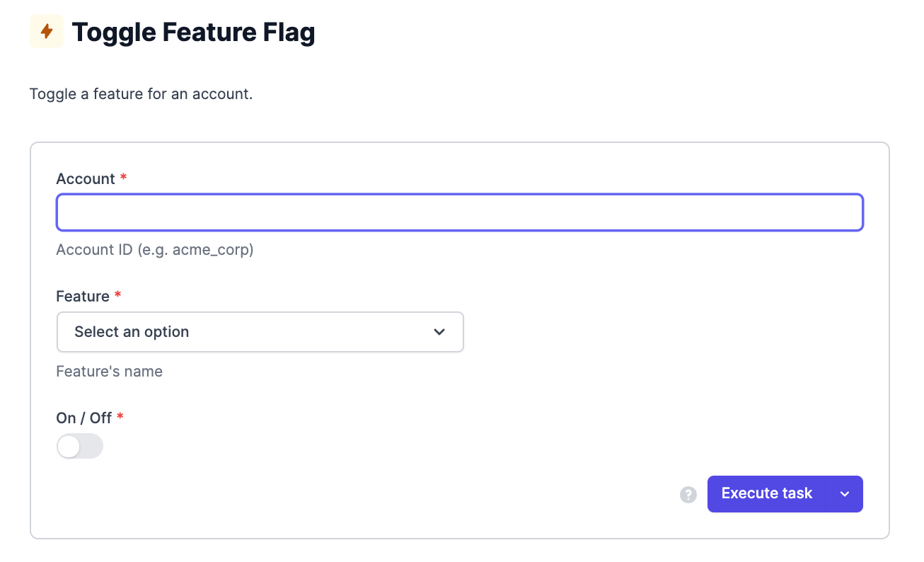Open the help question mark icon

(x=688, y=495)
